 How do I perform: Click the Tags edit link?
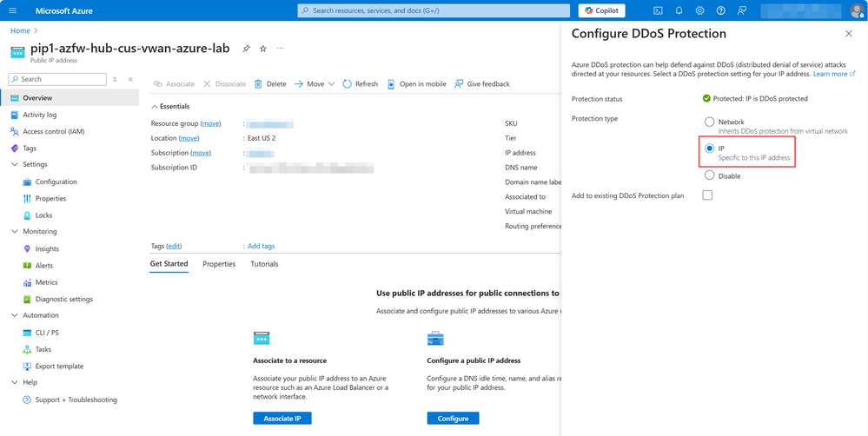175,246
